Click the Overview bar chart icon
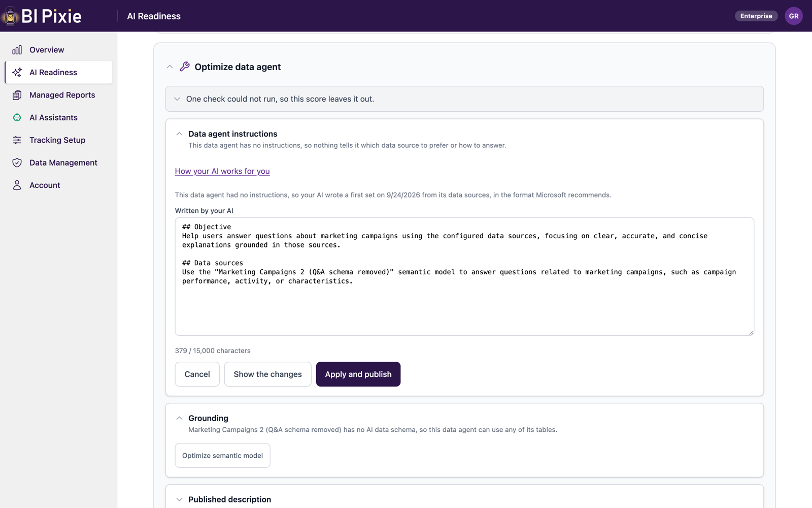The width and height of the screenshot is (812, 508). [17, 50]
